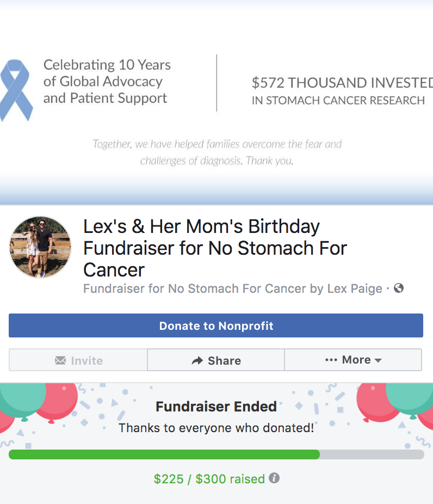
Task: Click the blue awareness ribbon icon
Action: point(16,90)
